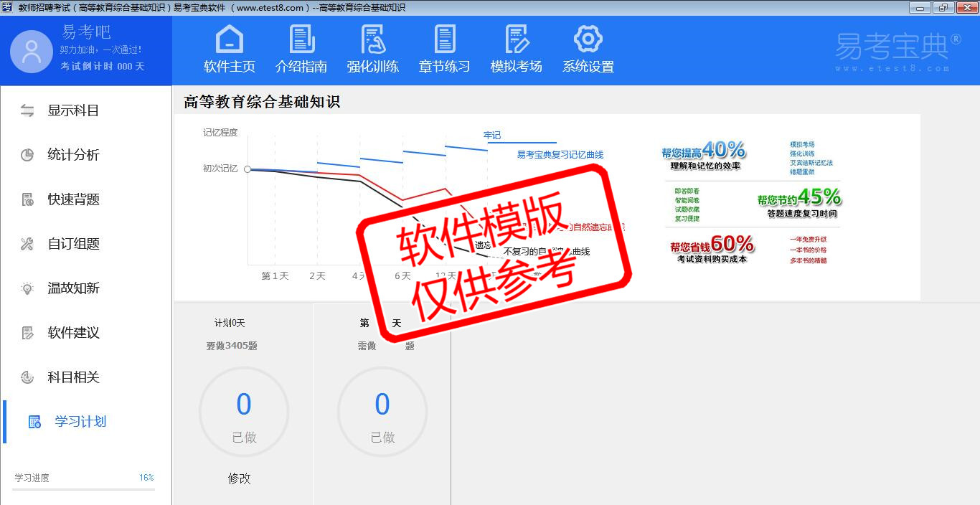Click the 章节练习 toolbar label
Image resolution: width=980 pixels, height=505 pixels.
click(x=445, y=67)
